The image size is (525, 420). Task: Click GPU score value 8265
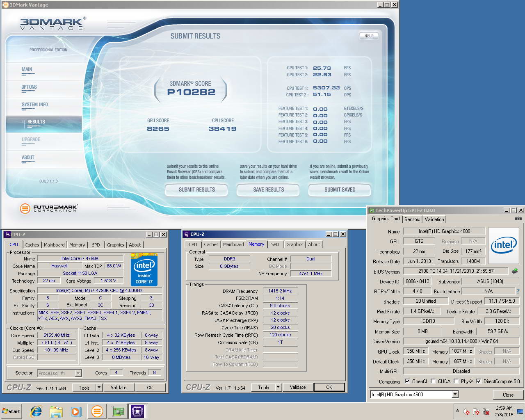pos(158,129)
